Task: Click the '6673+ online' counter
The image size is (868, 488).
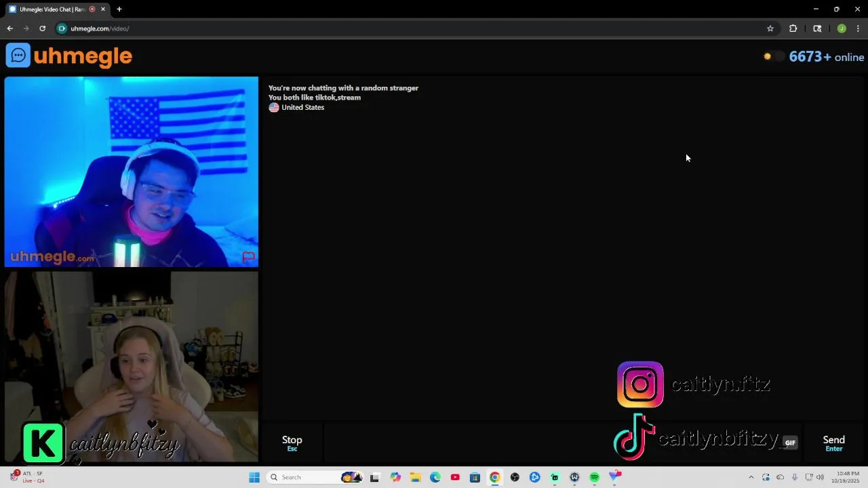Action: point(827,57)
